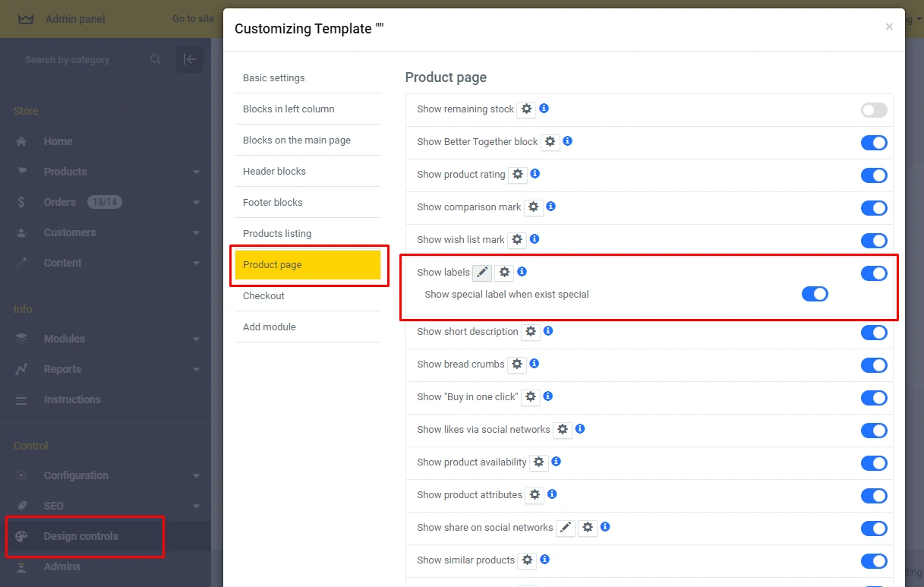Click the Search by category field

coord(84,59)
